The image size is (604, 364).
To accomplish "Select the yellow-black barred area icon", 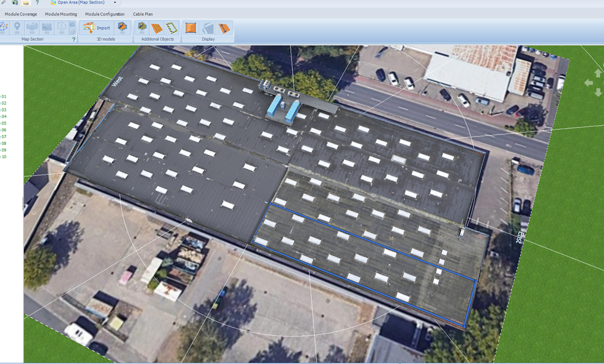I will tap(171, 28).
